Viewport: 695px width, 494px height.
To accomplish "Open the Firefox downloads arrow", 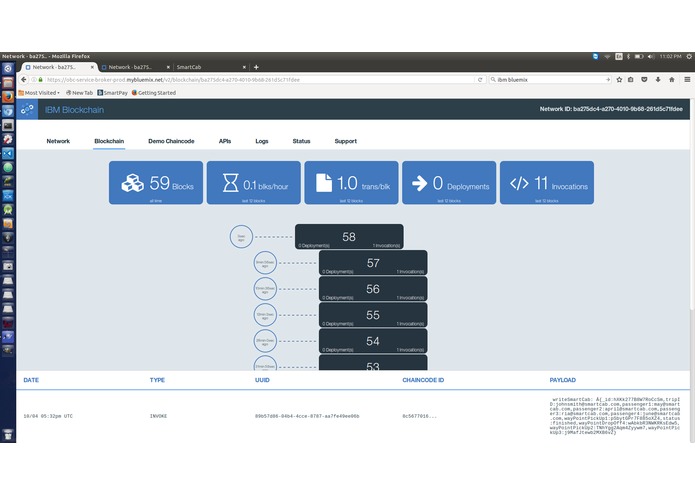I will 658,80.
